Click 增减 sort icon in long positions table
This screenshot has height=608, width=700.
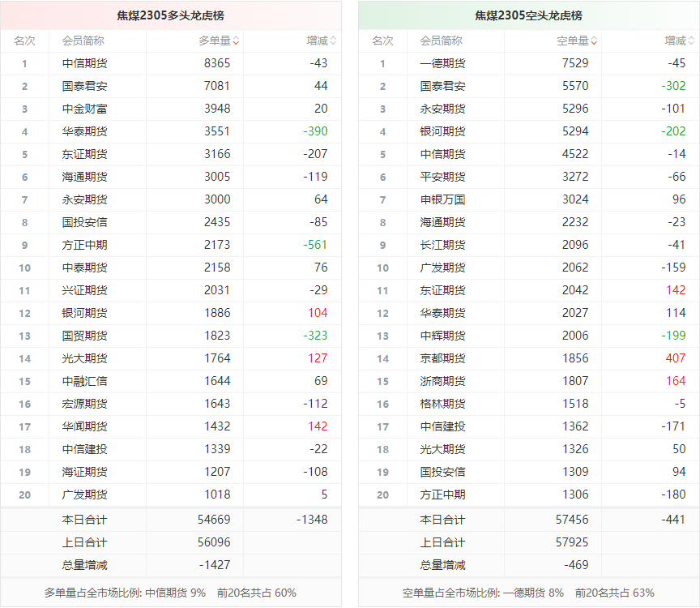pos(333,41)
